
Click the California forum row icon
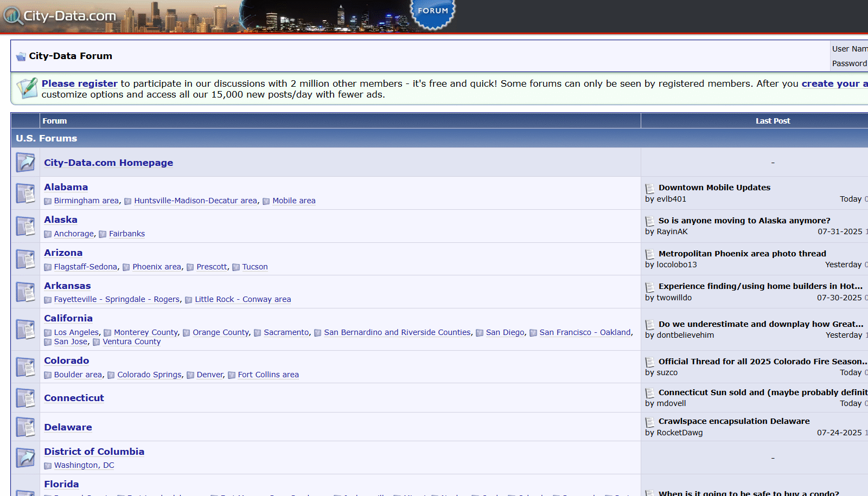[x=25, y=329]
